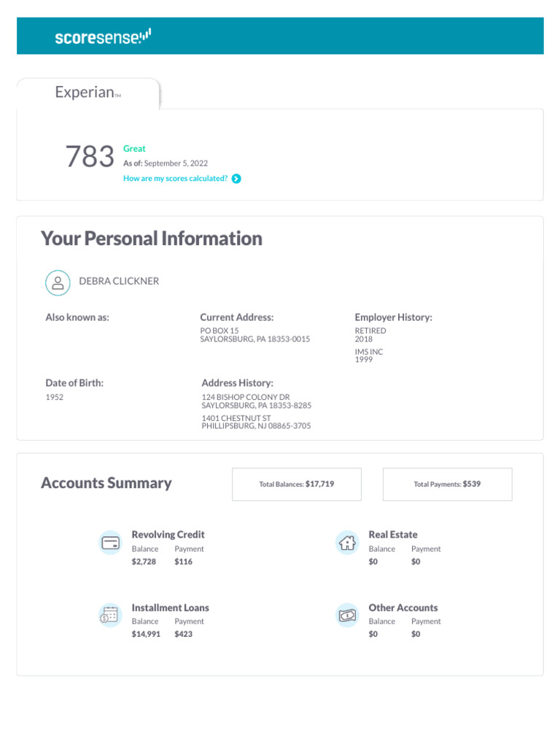Viewport: 560px width, 747px height.
Task: Click the profile avatar icon
Action: point(58,282)
